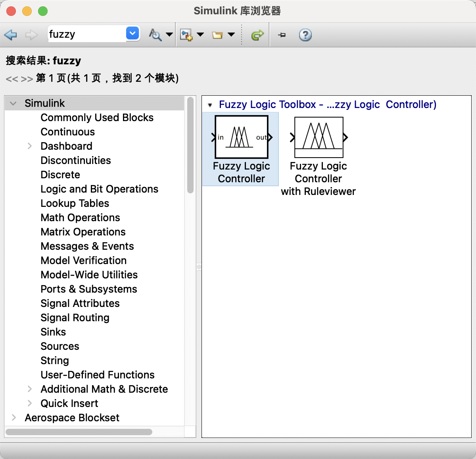Select the Matrix Operations library
Viewport: 476px width, 459px height.
83,232
